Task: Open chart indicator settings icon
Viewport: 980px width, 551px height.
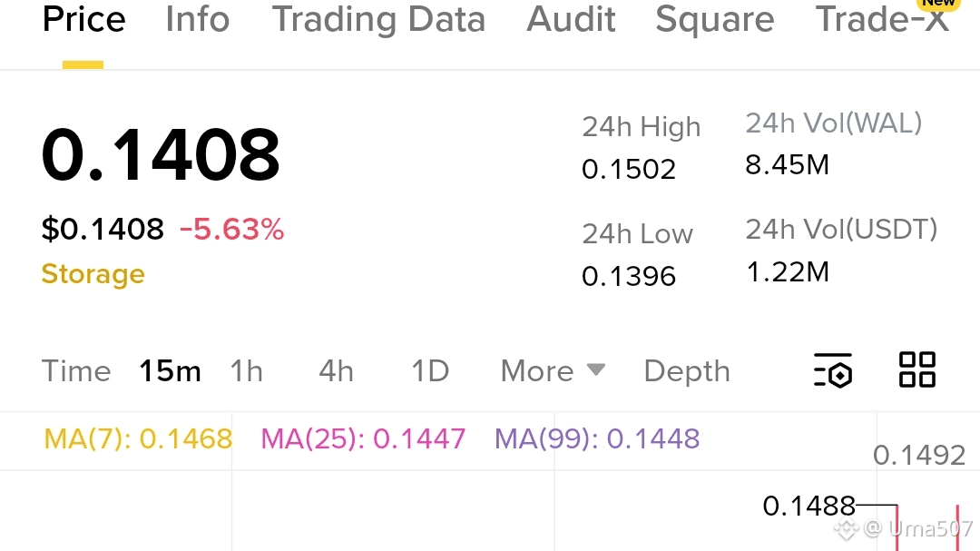Action: [833, 370]
